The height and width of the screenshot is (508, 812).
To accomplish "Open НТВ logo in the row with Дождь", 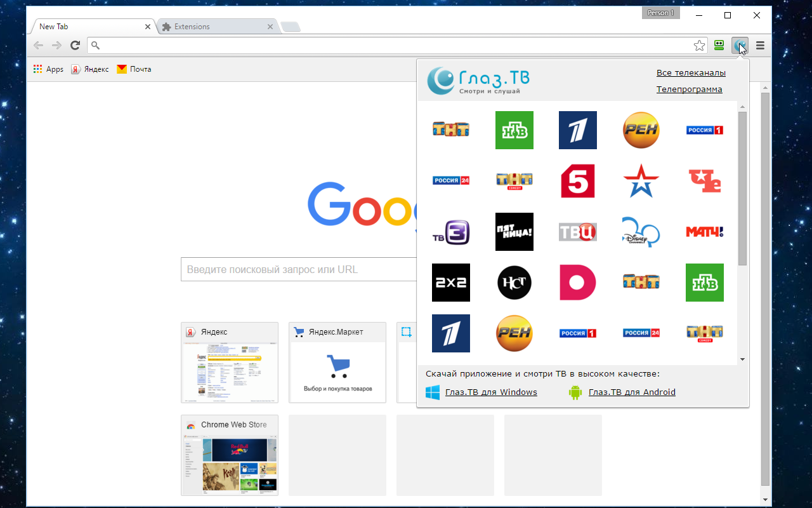I will 705,283.
